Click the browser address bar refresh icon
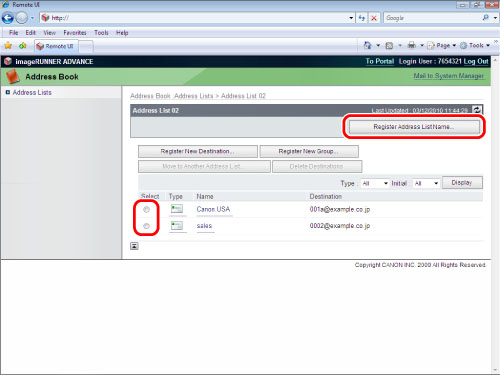The height and width of the screenshot is (375, 500). coord(362,18)
